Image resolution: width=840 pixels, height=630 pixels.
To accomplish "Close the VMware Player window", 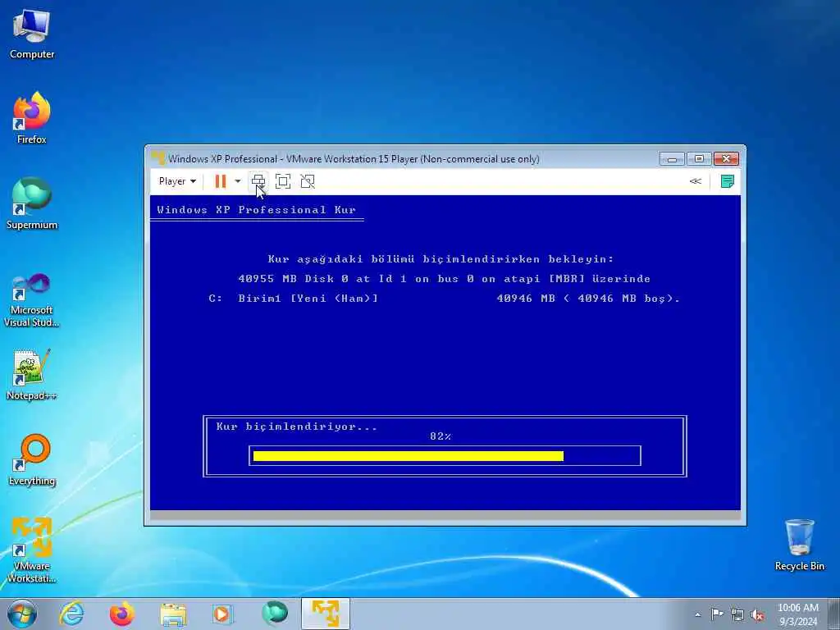I will pos(727,159).
